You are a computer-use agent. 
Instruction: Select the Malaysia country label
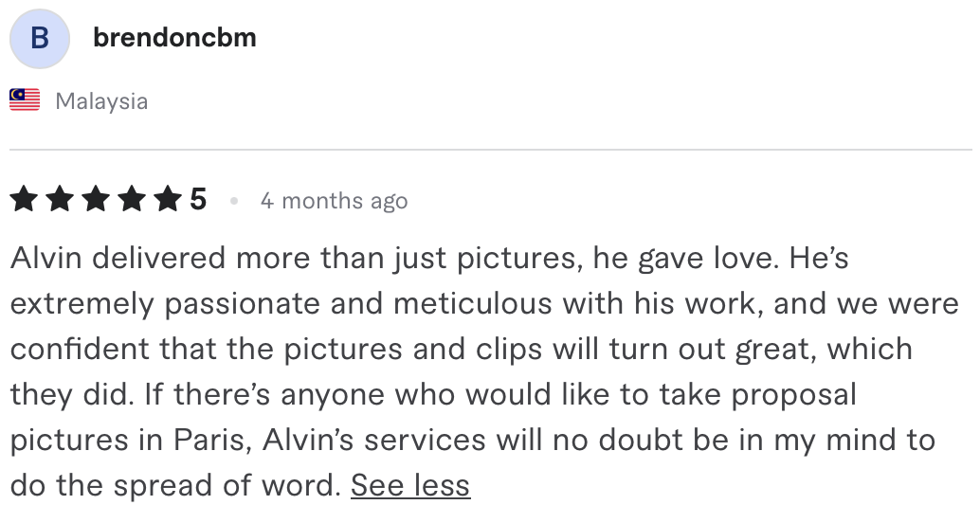(x=101, y=101)
